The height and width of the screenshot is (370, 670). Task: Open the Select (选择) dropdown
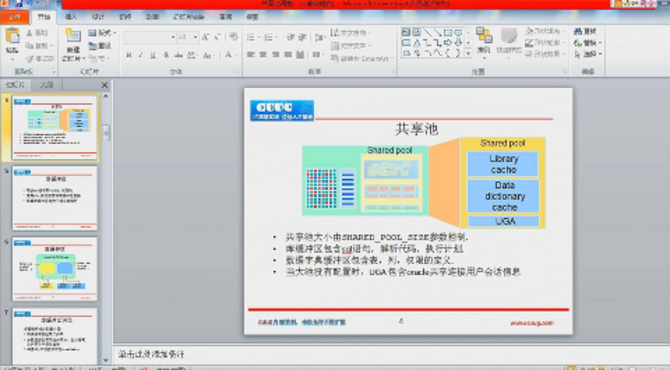(x=588, y=54)
